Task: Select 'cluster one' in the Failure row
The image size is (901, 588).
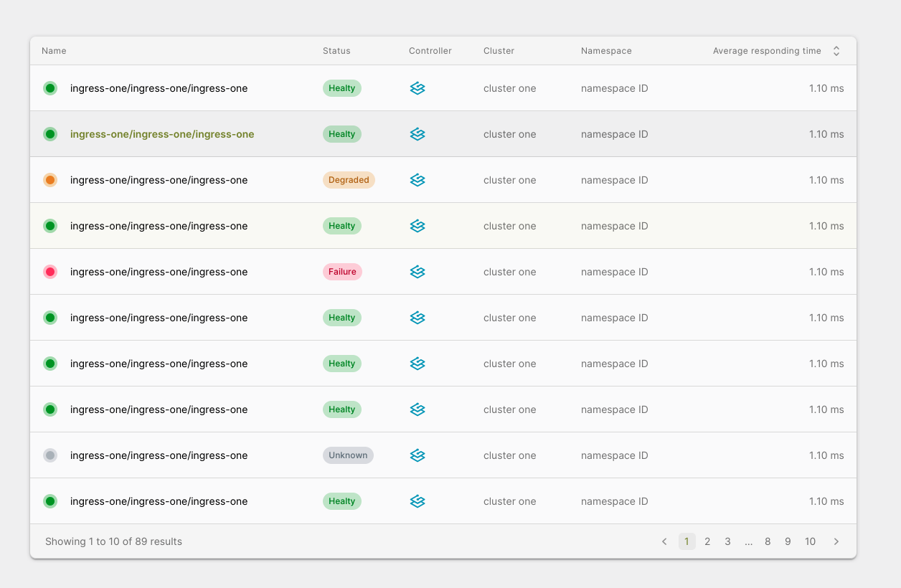Action: 510,272
